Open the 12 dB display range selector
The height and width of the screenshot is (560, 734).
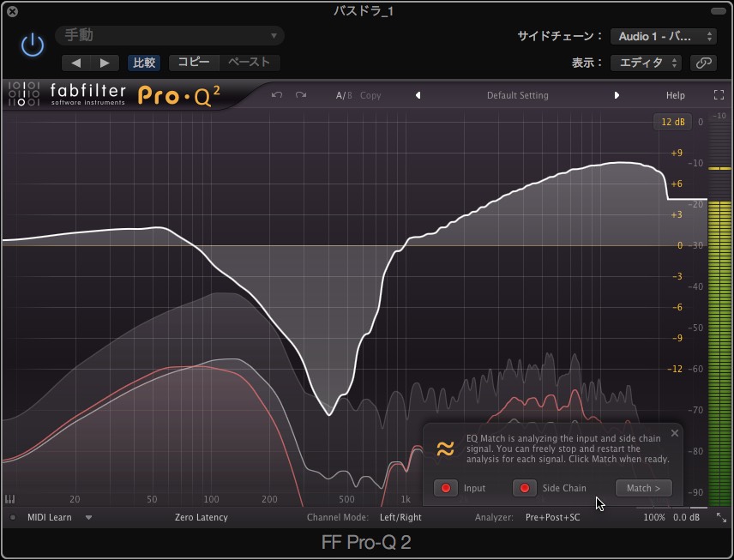672,122
